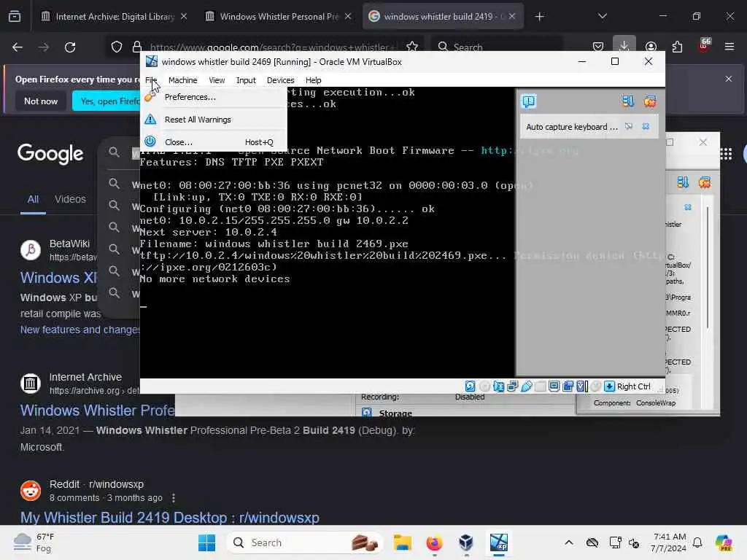
Task: Click the CPU virtualization status icon
Action: (x=581, y=386)
